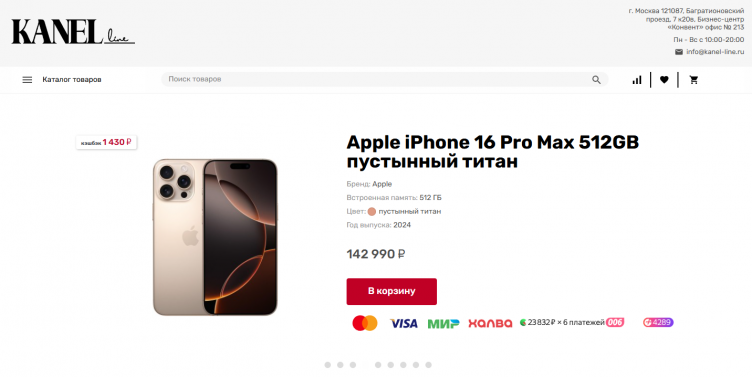The height and width of the screenshot is (377, 752).
Task: Open favorites via the heart icon
Action: coord(664,80)
